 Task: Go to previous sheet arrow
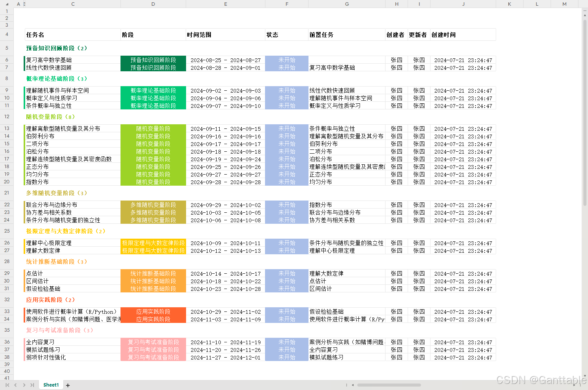pos(16,385)
